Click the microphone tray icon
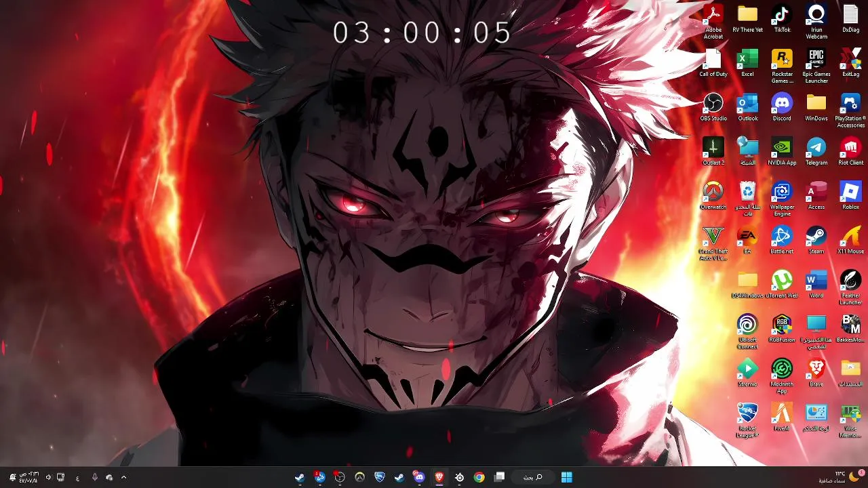This screenshot has height=488, width=868. pyautogui.click(x=95, y=477)
